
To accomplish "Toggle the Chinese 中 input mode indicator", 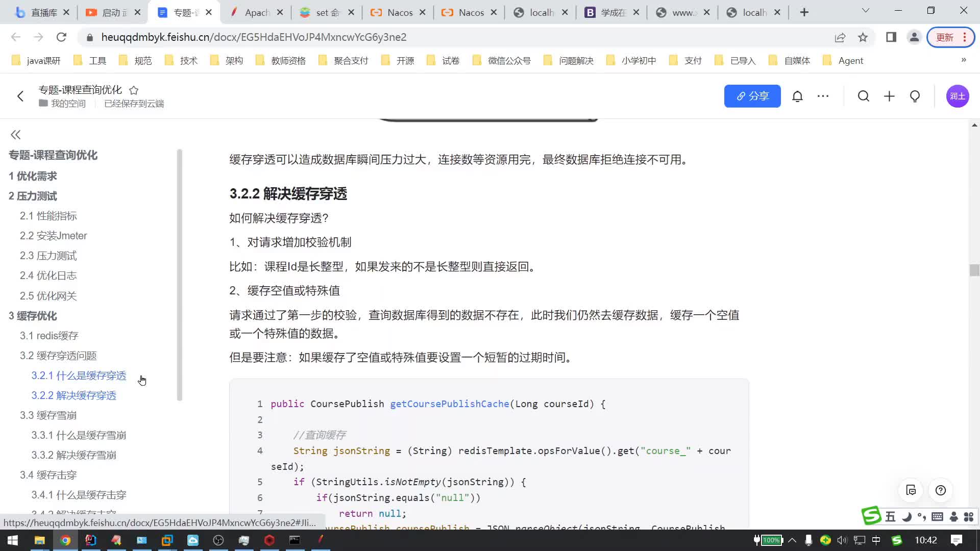I will tap(876, 540).
